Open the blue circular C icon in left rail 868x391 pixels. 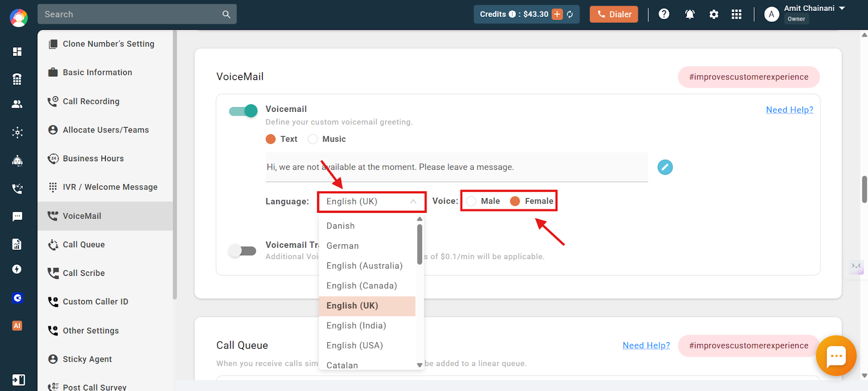[x=17, y=298]
